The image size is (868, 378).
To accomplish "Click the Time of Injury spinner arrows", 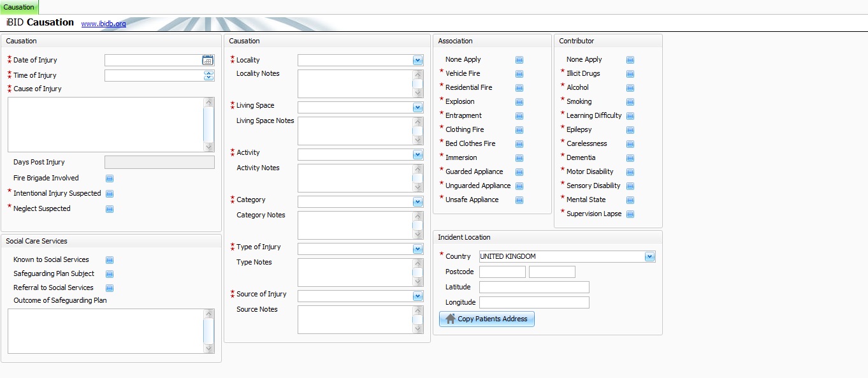I will (208, 75).
